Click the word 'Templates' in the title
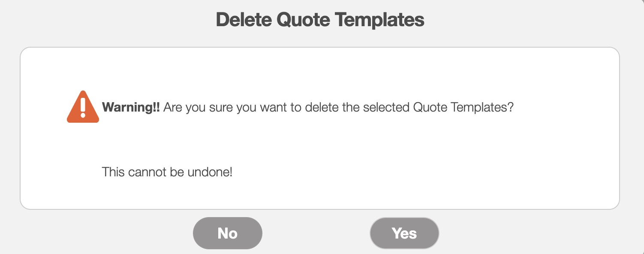This screenshot has height=254, width=644. pos(379,20)
